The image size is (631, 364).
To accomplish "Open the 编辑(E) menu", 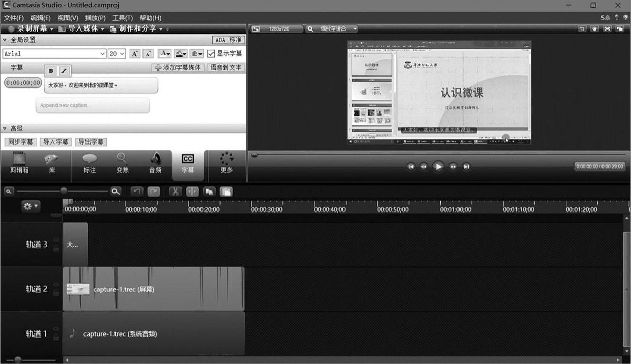I will (41, 18).
